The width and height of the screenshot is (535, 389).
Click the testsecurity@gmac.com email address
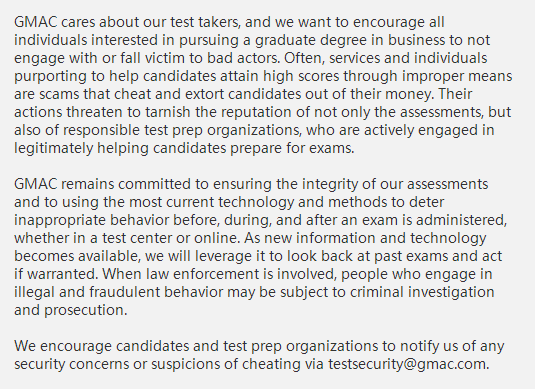coord(407,364)
